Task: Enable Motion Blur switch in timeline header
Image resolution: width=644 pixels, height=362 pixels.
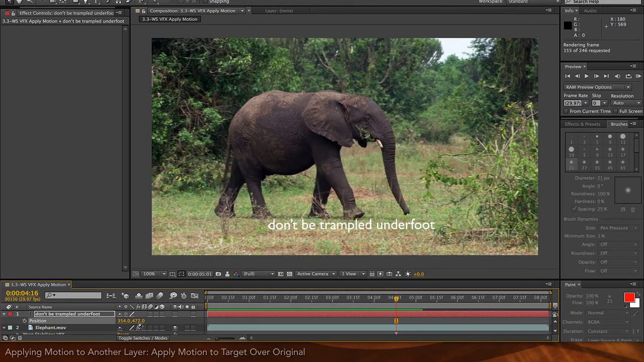Action: [160, 296]
